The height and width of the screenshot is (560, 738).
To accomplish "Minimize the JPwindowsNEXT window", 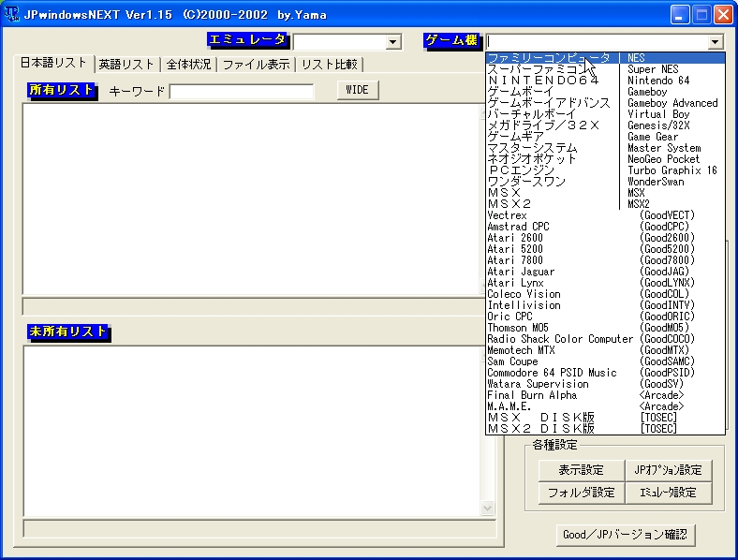I will 679,15.
